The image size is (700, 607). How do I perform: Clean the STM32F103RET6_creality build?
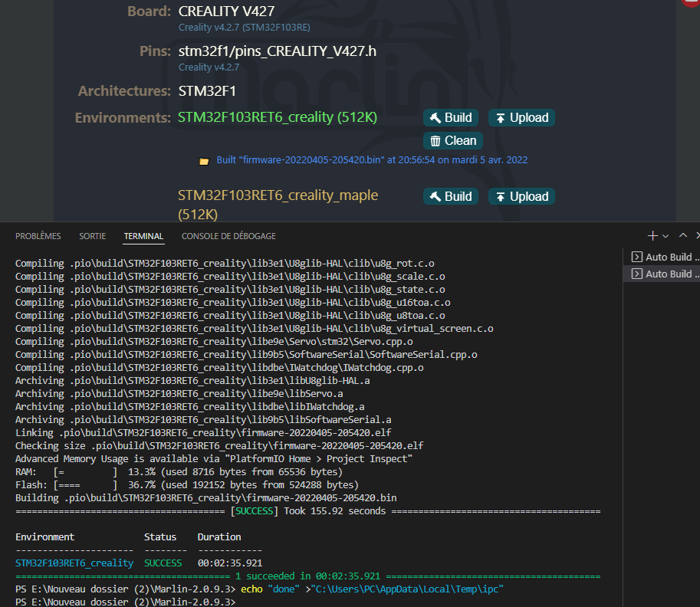[452, 140]
